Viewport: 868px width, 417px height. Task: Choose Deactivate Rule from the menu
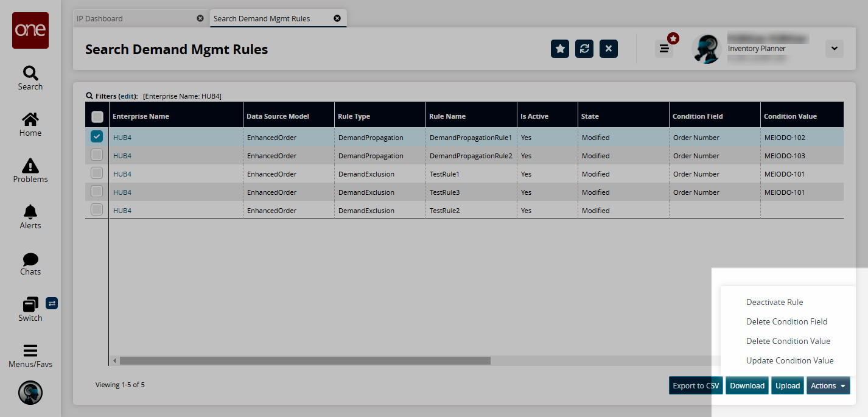tap(775, 302)
